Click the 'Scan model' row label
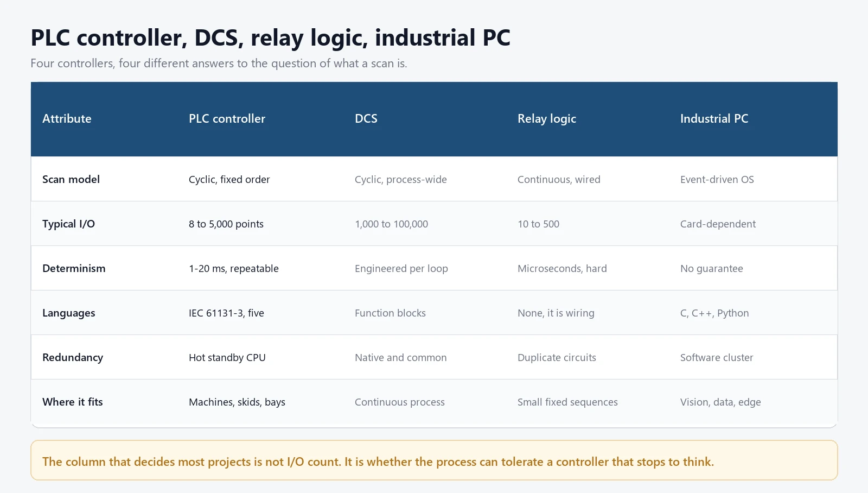This screenshot has width=868, height=493. tap(71, 179)
